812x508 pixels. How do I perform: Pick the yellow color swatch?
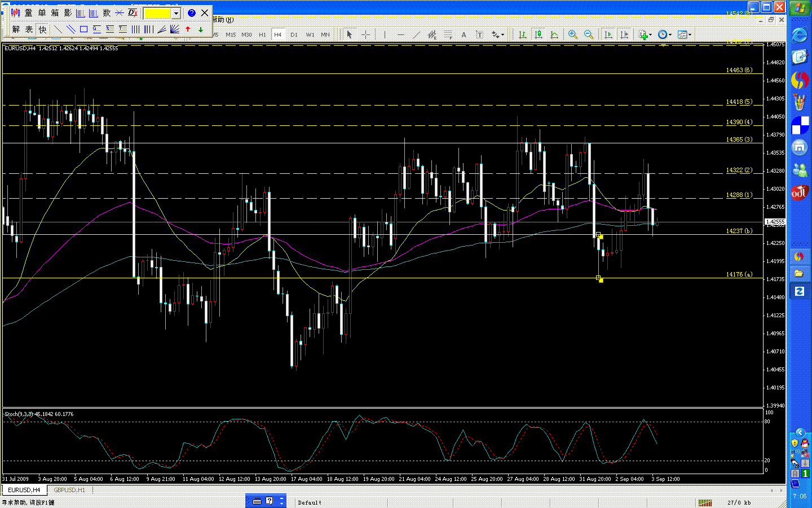click(x=157, y=13)
